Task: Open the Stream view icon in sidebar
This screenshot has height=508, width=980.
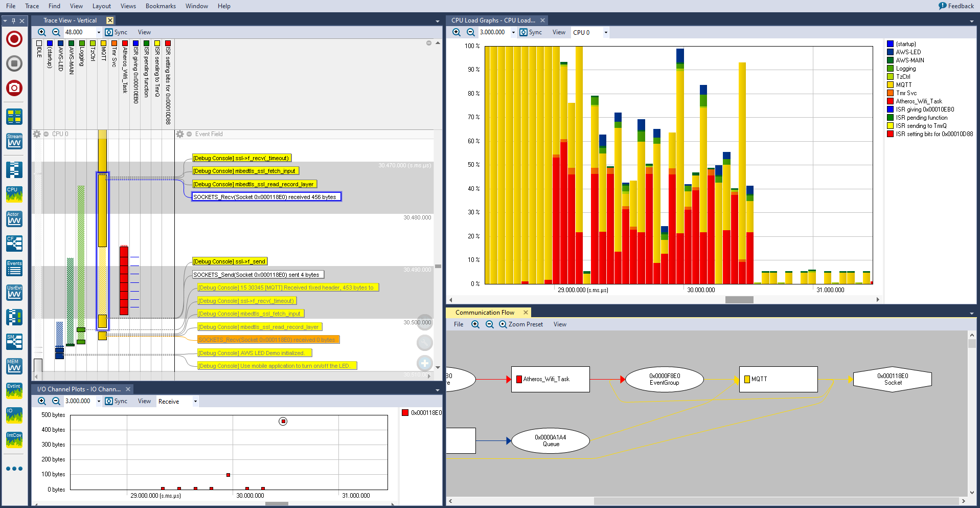Action: click(x=14, y=141)
